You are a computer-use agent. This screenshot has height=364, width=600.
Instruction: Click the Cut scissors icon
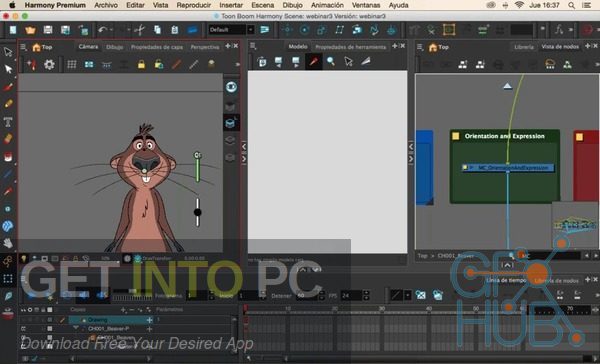coord(140,29)
